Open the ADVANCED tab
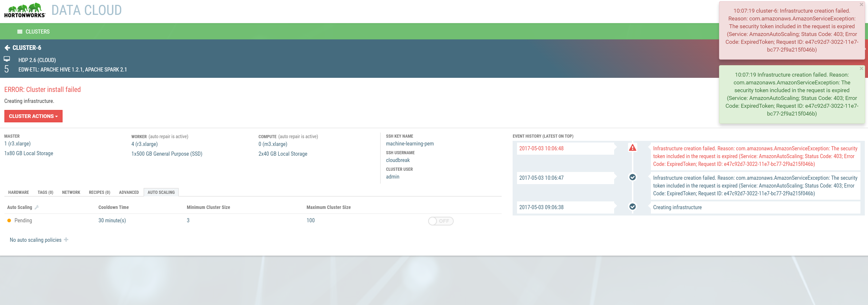Viewport: 868px width, 305px height. (129, 192)
